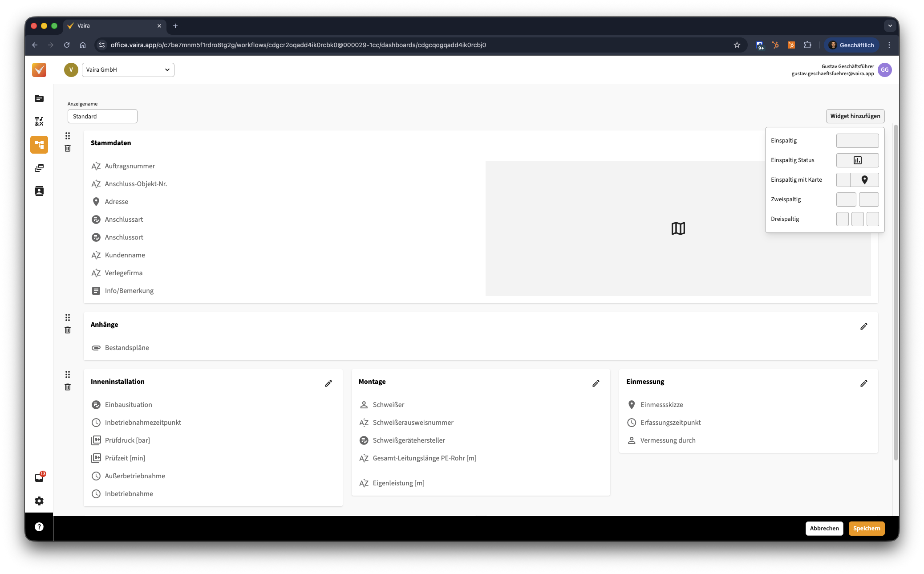924x574 pixels.
Task: Open the workflows icon in the sidebar
Action: [39, 145]
